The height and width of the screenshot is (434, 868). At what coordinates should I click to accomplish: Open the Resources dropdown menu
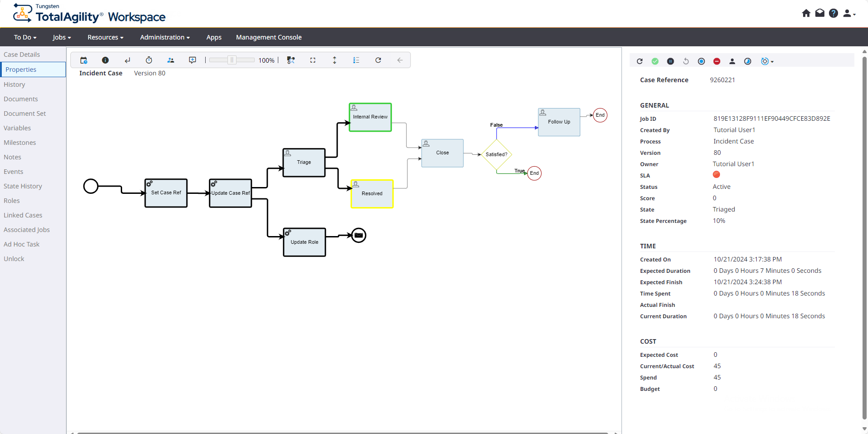(105, 37)
